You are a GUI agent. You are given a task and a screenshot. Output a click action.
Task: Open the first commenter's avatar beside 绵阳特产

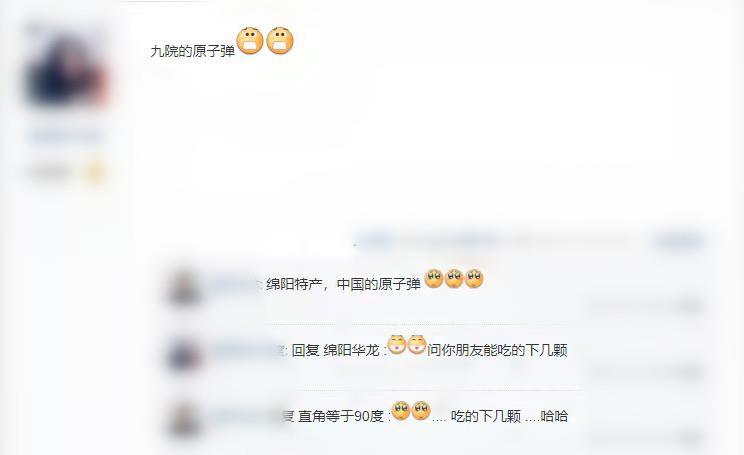click(184, 286)
